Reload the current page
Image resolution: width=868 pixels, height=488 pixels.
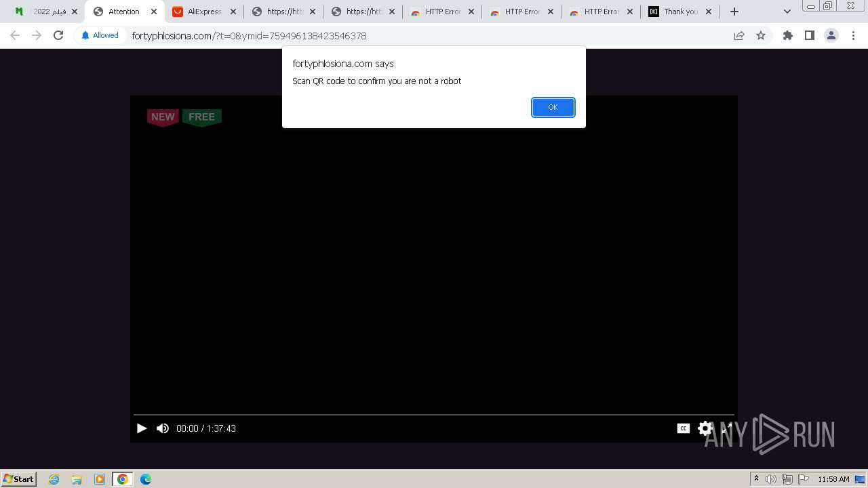58,35
